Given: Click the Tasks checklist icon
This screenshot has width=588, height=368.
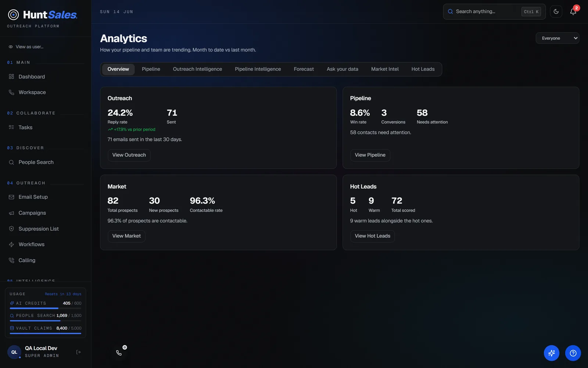Looking at the screenshot, I should point(11,127).
